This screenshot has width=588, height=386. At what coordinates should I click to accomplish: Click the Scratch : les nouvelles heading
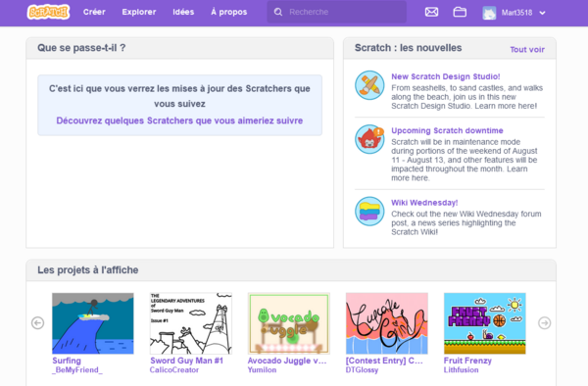click(x=408, y=48)
